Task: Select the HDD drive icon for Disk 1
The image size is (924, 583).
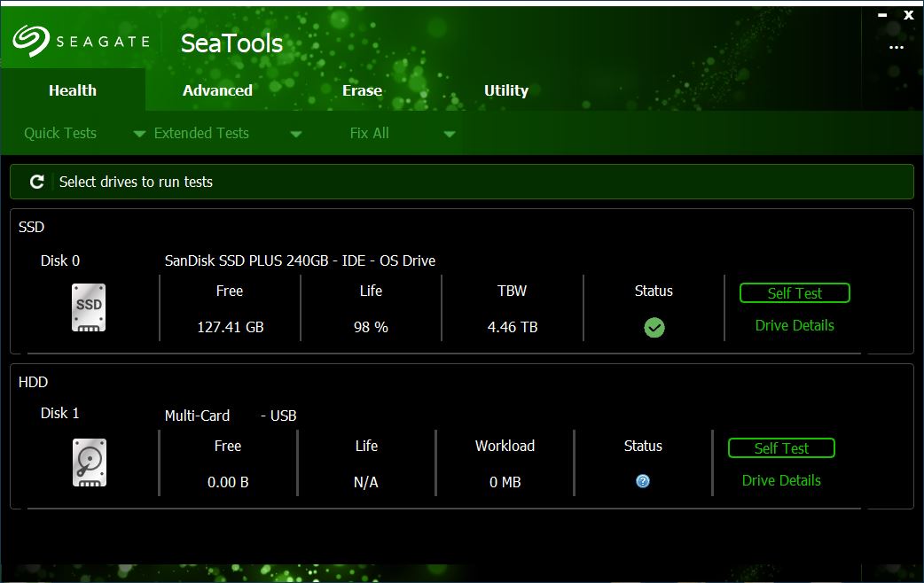Action: [89, 463]
